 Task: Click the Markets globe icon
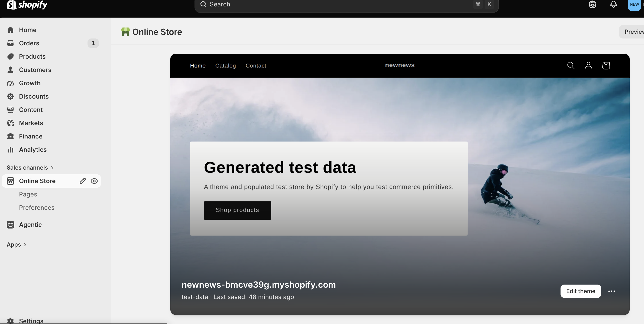(10, 123)
